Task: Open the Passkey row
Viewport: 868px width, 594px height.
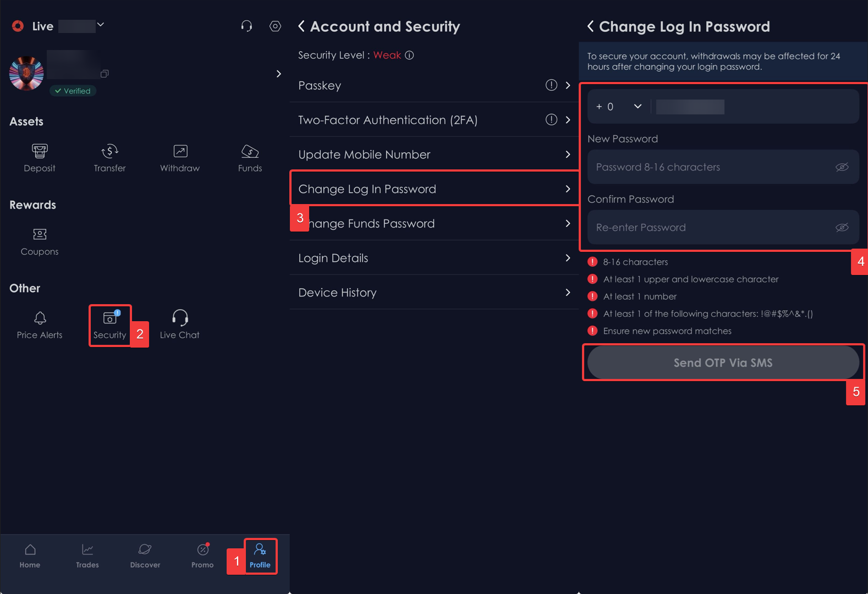Action: point(434,85)
